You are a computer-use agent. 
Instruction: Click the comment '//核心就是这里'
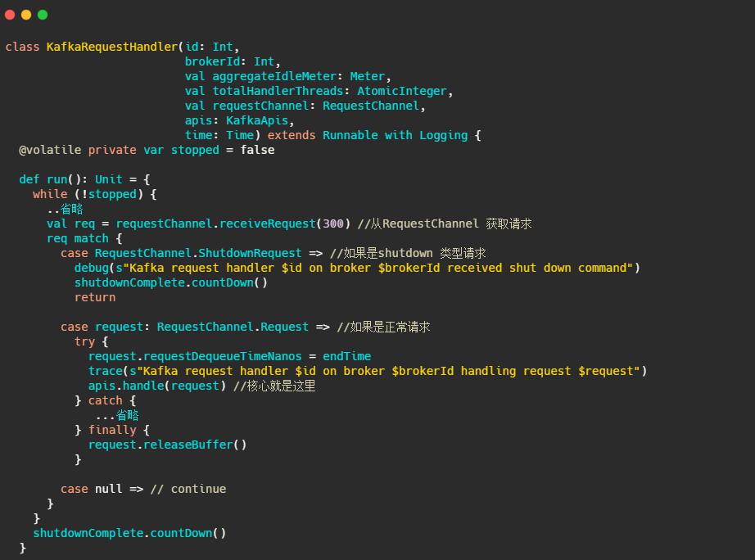[x=274, y=386]
